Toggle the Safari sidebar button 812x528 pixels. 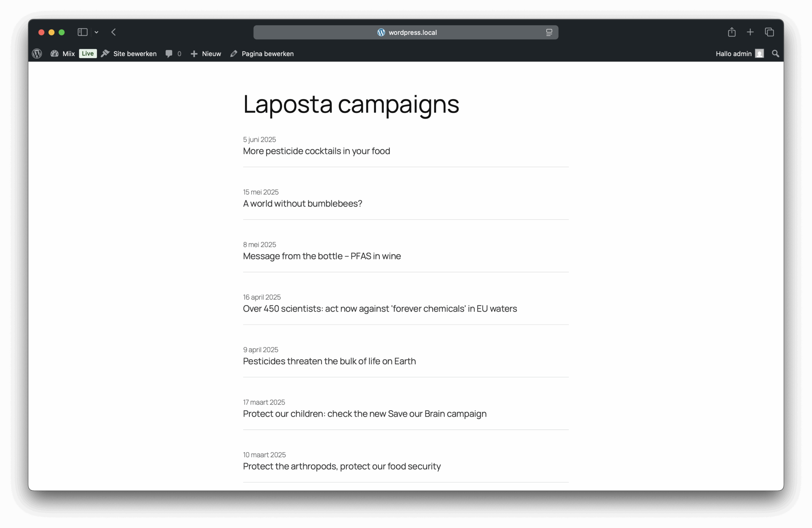82,32
